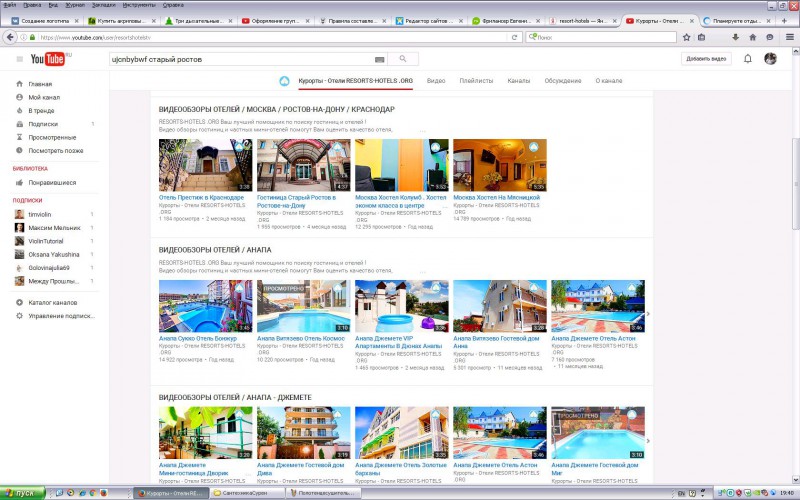
Task: Click the EN language indicator in tray
Action: click(682, 493)
